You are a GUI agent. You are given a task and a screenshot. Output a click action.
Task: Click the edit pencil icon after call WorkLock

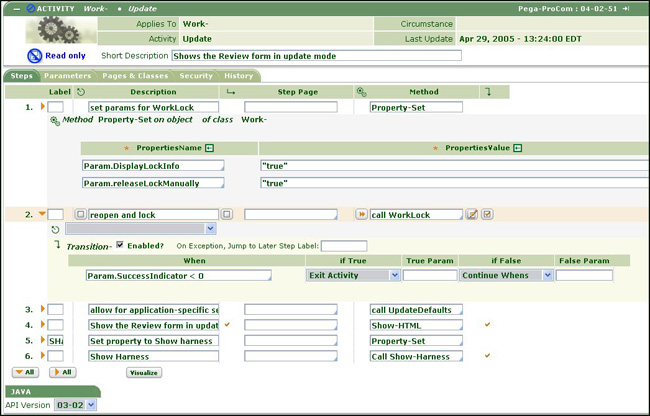[472, 214]
